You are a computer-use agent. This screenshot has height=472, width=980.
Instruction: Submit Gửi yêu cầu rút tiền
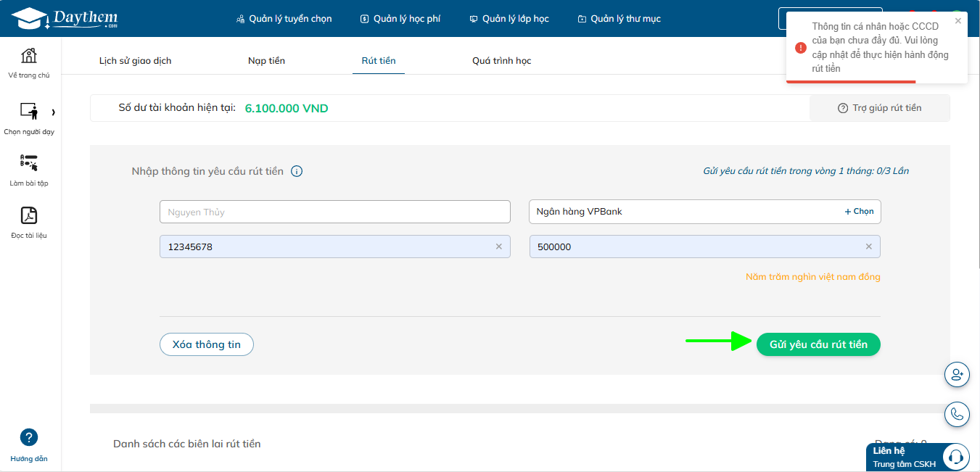pos(818,344)
